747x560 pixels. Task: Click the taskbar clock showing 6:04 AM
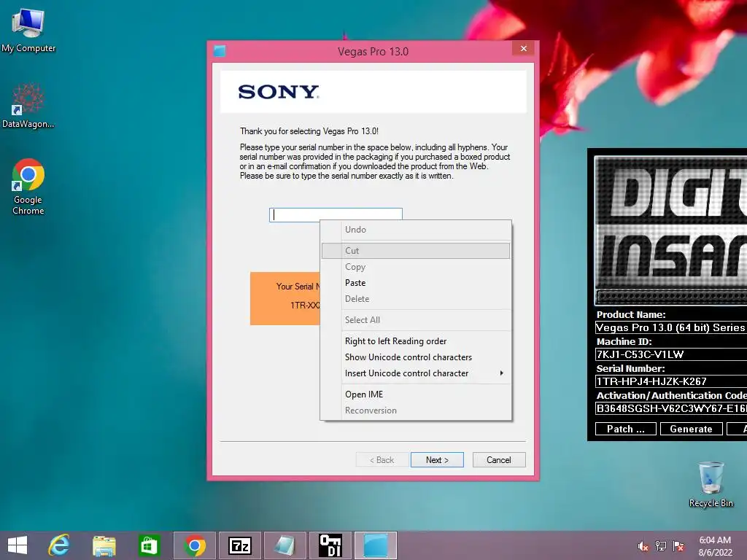[x=715, y=546]
